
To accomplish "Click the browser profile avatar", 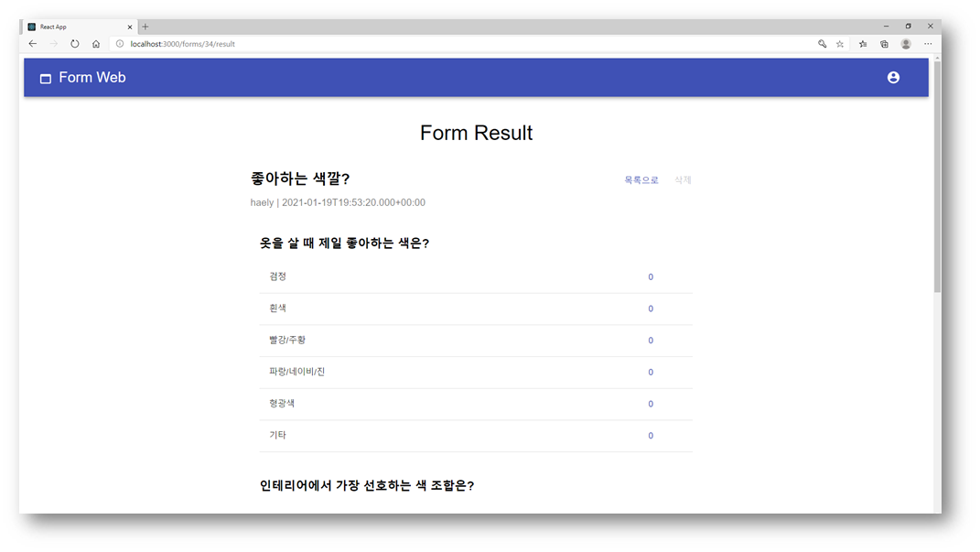I will pyautogui.click(x=905, y=43).
